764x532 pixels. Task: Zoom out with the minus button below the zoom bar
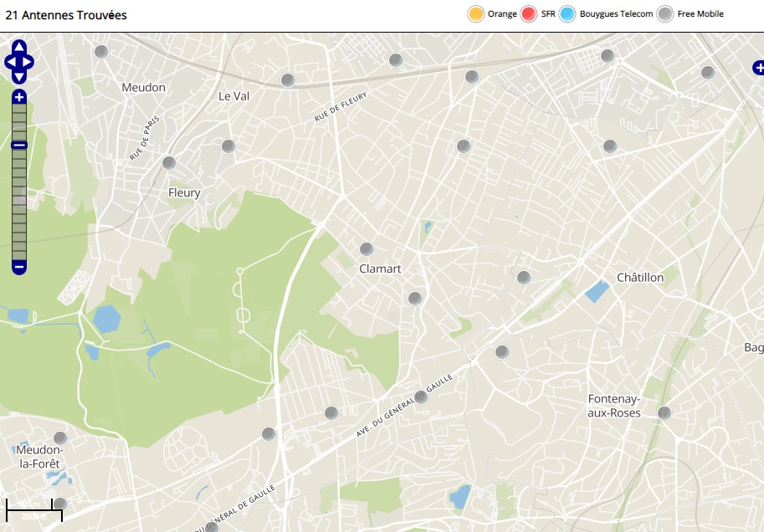coord(19,267)
